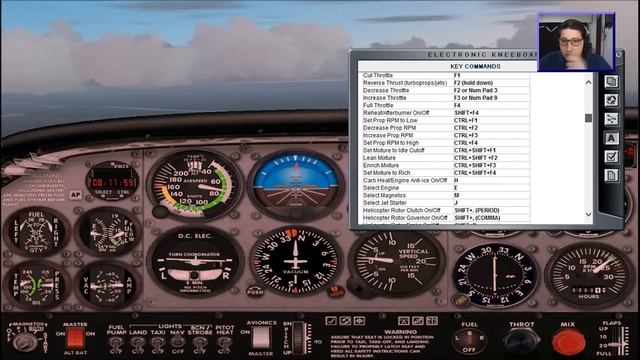Click the 'Decrease Throttle' row

(446, 90)
